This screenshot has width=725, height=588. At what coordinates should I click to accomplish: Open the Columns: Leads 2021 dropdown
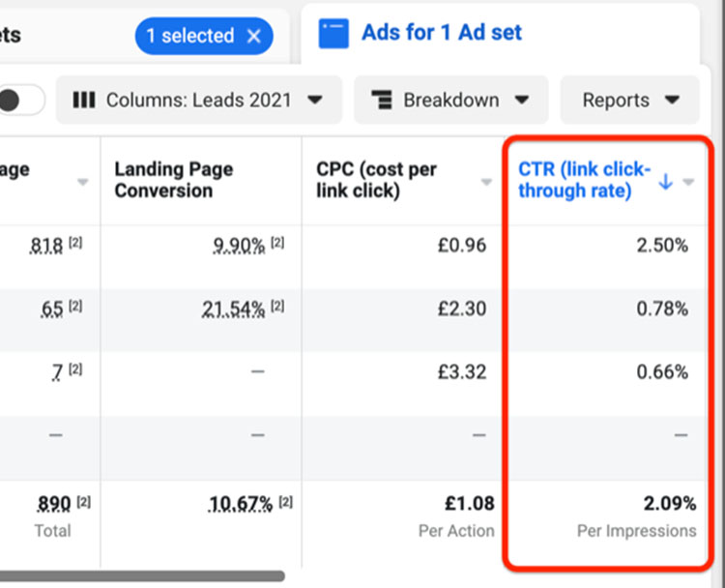pyautogui.click(x=198, y=100)
